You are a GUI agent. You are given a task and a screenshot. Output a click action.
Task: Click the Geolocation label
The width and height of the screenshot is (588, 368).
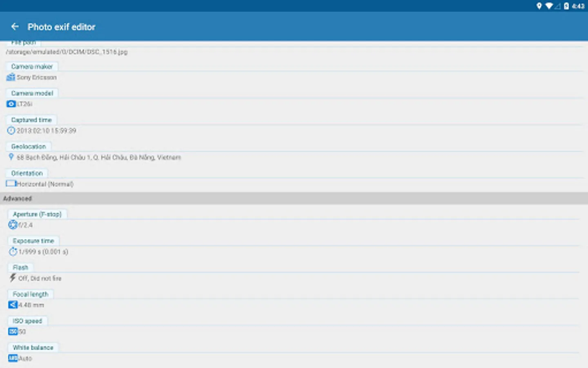[29, 146]
